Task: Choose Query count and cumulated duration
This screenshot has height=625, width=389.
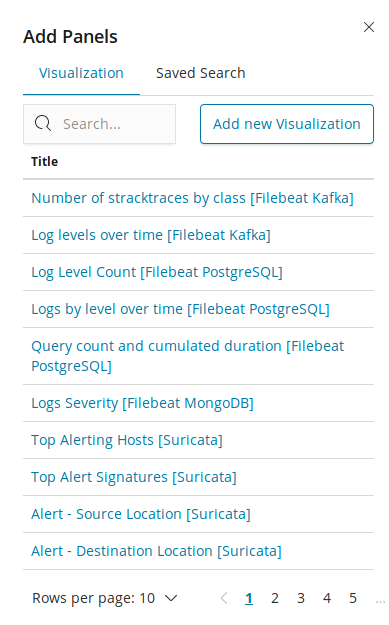Action: click(x=187, y=356)
